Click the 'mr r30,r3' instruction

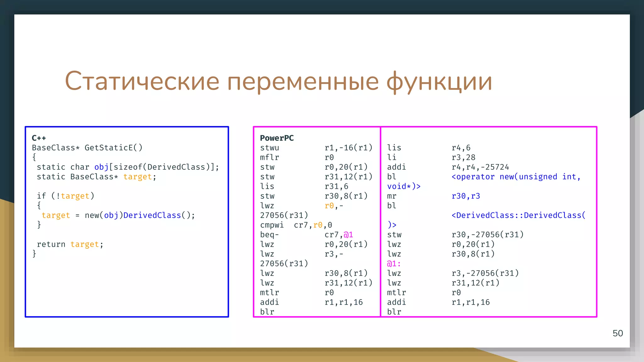[x=434, y=196]
